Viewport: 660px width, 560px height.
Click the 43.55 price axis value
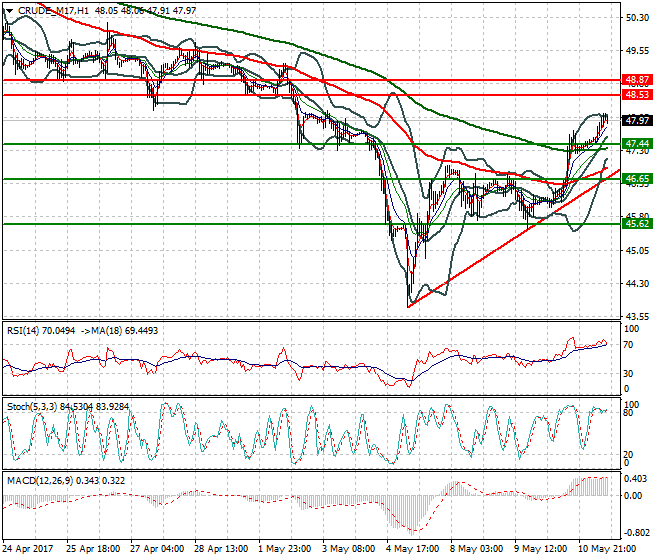point(637,316)
